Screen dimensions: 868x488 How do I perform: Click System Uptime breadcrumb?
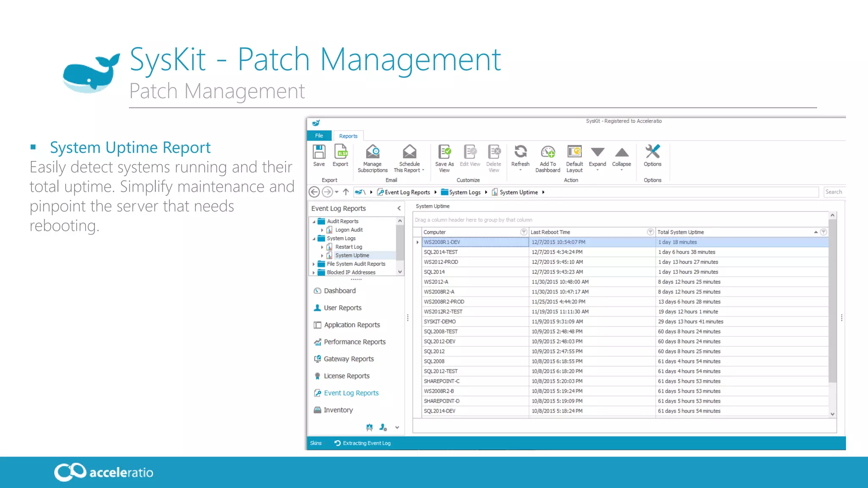point(515,192)
